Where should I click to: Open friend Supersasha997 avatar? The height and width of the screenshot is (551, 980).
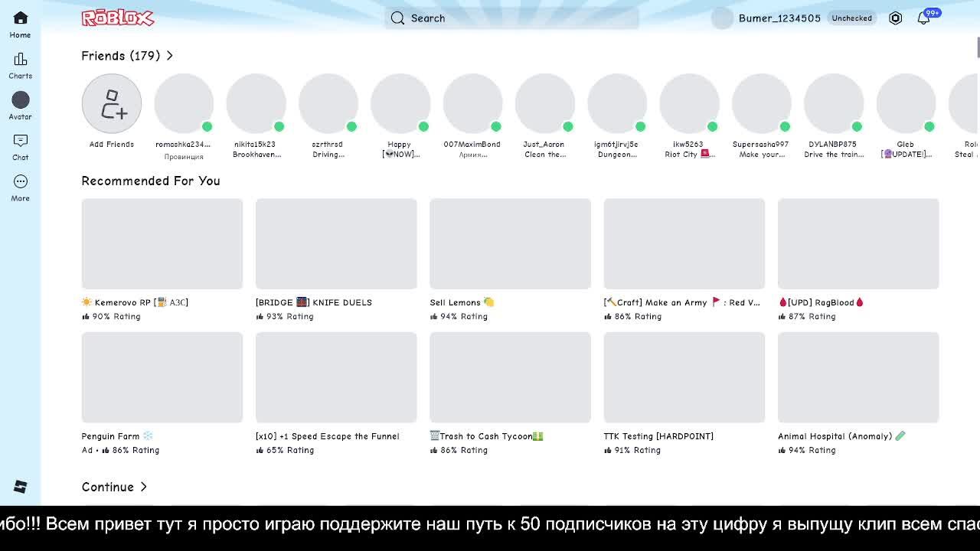pyautogui.click(x=762, y=104)
